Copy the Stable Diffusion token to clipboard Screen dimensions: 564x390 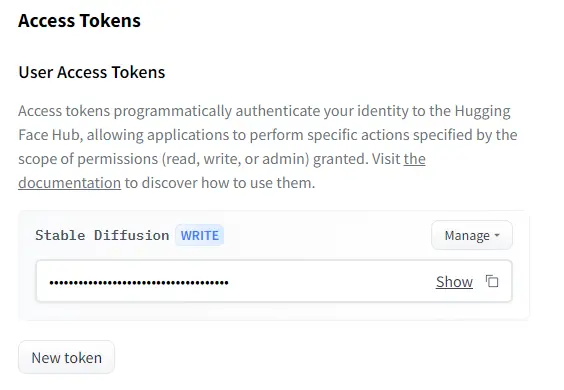point(492,281)
